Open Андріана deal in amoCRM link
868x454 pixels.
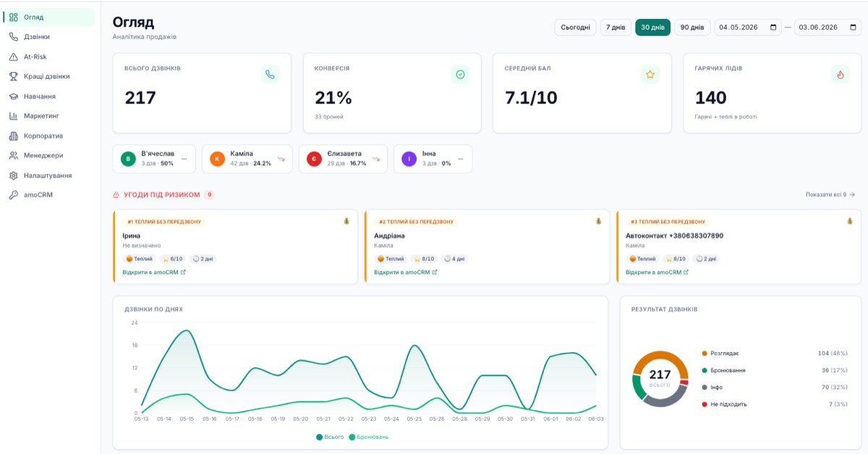(x=406, y=273)
